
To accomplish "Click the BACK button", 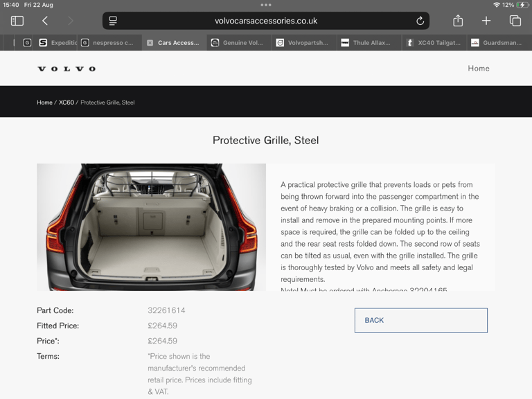I will [x=421, y=320].
